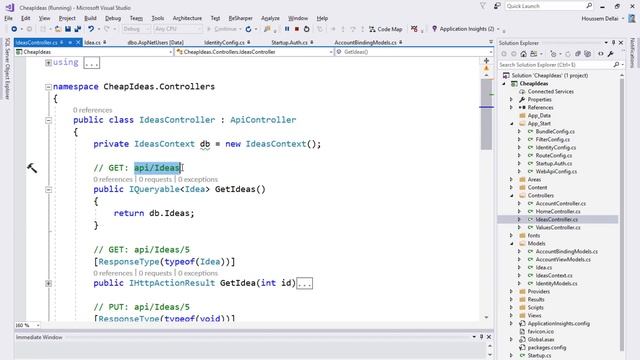Restart debugging with the circular arrow icon
This screenshot has width=640, height=360.
coord(307,29)
